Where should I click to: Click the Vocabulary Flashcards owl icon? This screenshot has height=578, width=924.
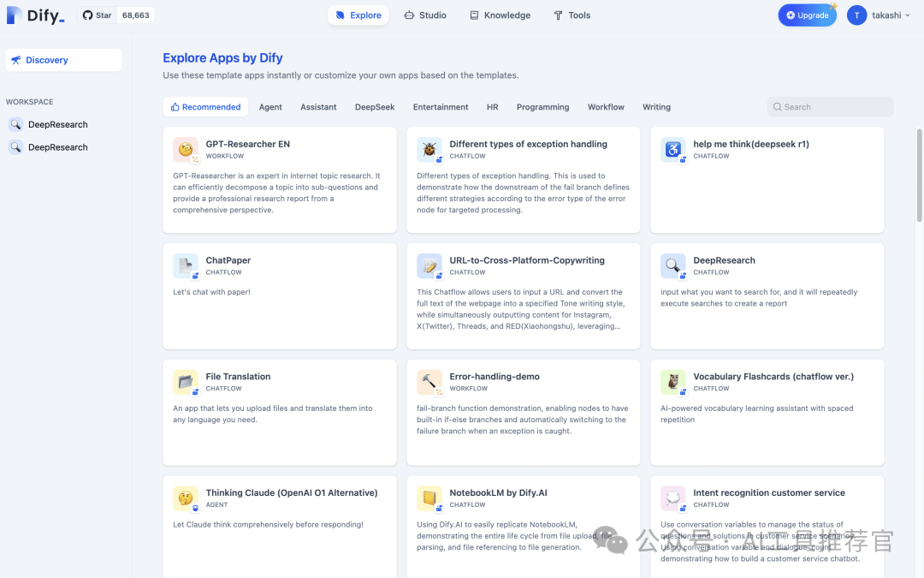[673, 382]
